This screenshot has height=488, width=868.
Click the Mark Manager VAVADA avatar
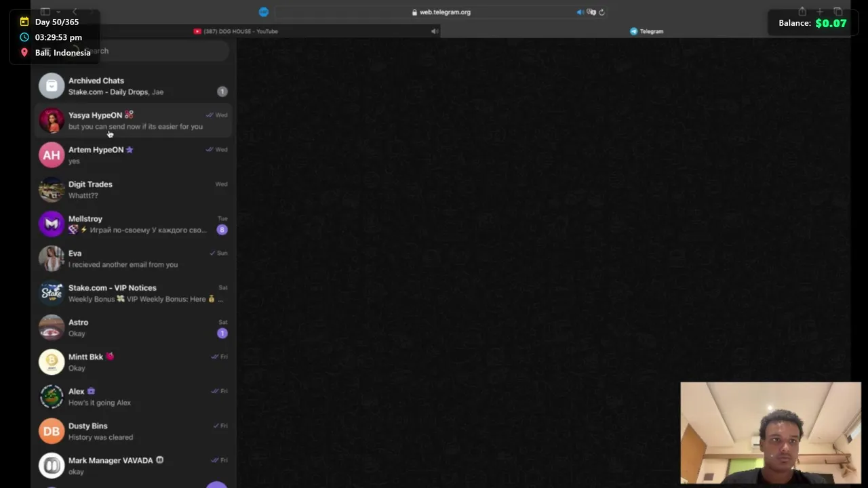click(x=52, y=466)
